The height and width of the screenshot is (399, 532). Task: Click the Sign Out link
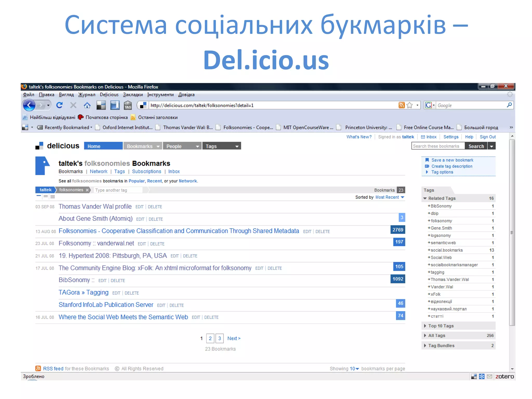(x=488, y=137)
